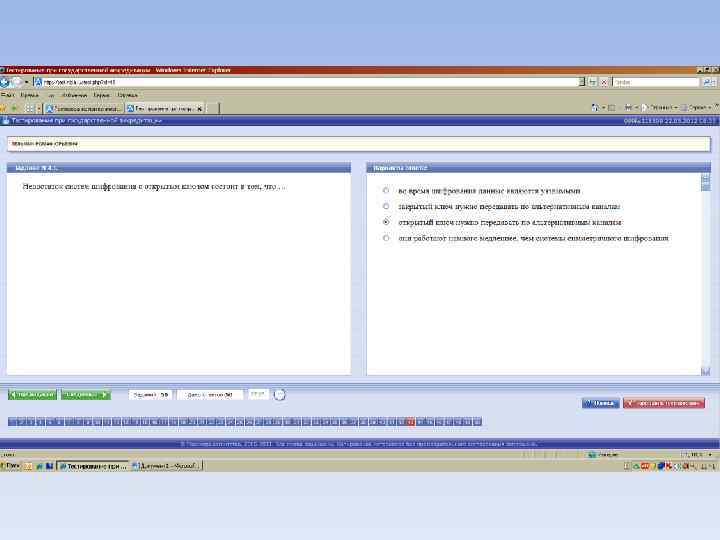Screen dimensions: 720x540
Task: Click the Print icon in command bar
Action: coord(628,107)
